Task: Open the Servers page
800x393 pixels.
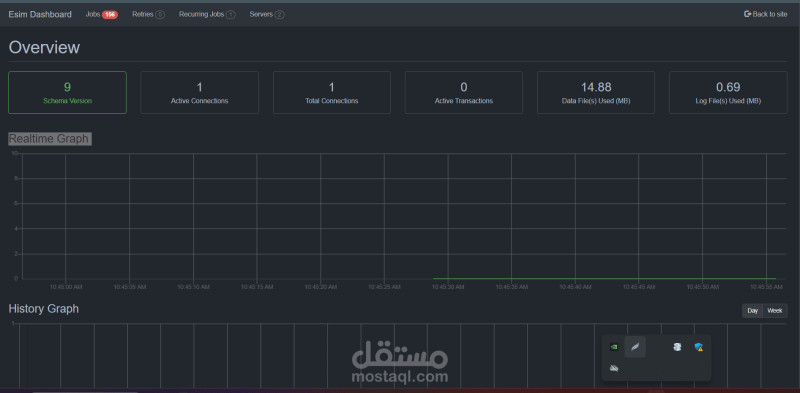Action: (x=261, y=14)
